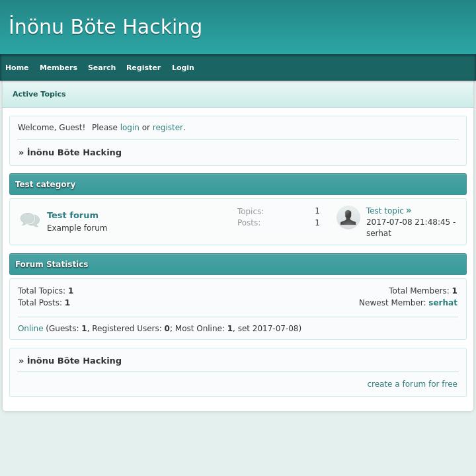Click the Test category header bar
Image resolution: width=476 pixels, height=476 pixels.
[238, 184]
